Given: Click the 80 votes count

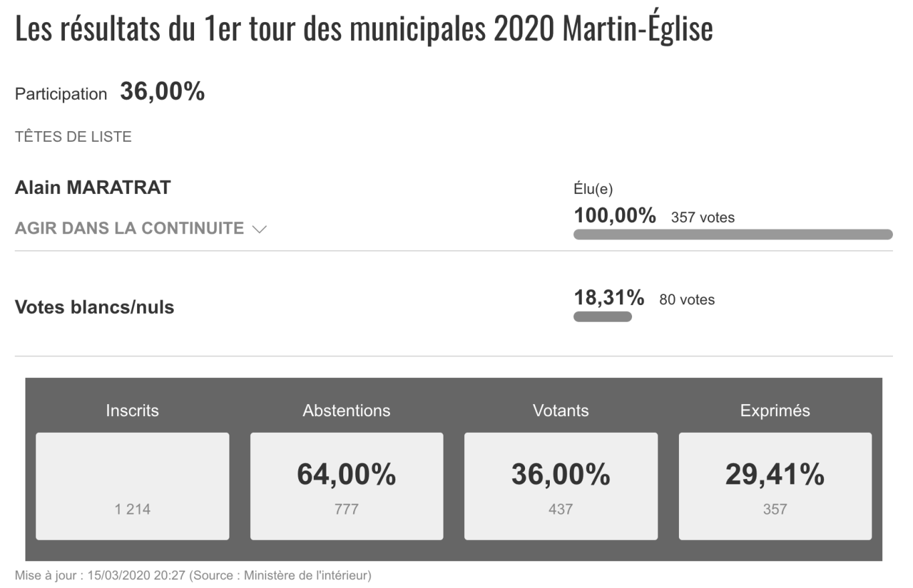Looking at the screenshot, I should click(686, 300).
